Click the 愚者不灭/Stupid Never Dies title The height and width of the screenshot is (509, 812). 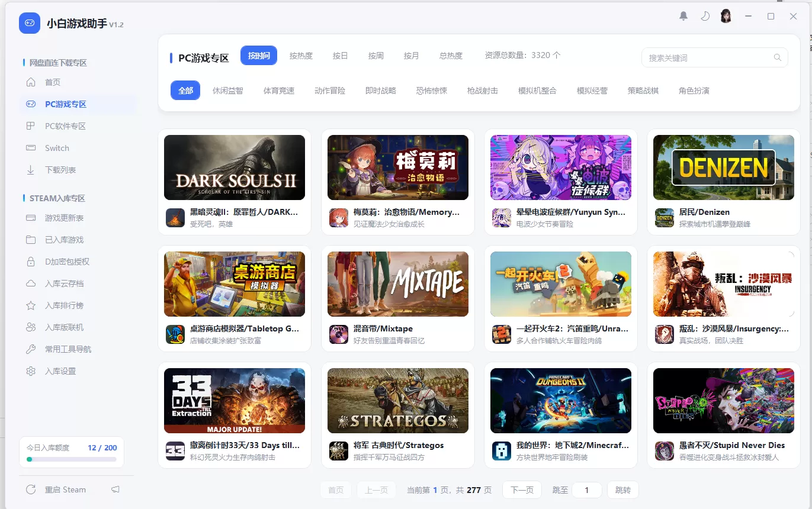pos(732,445)
